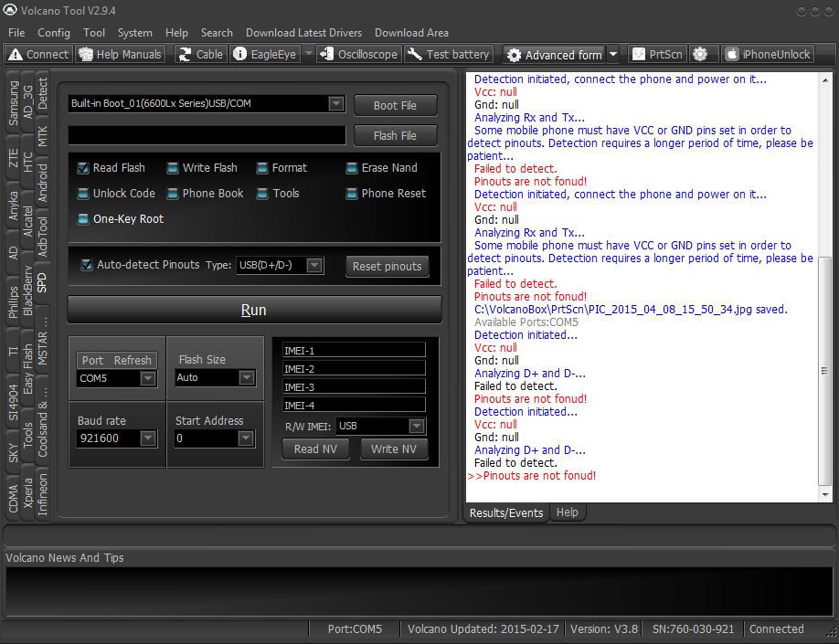Open the Config menu
The height and width of the screenshot is (644, 839).
[54, 33]
